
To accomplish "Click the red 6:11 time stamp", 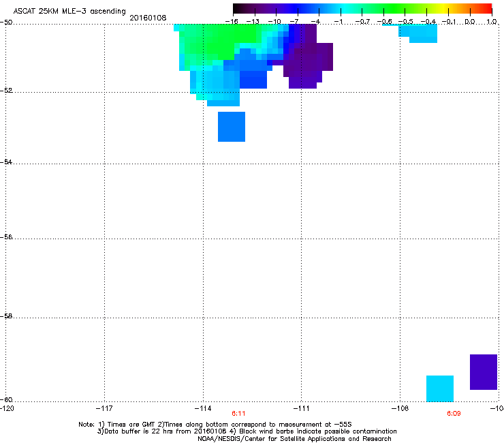I will click(238, 414).
